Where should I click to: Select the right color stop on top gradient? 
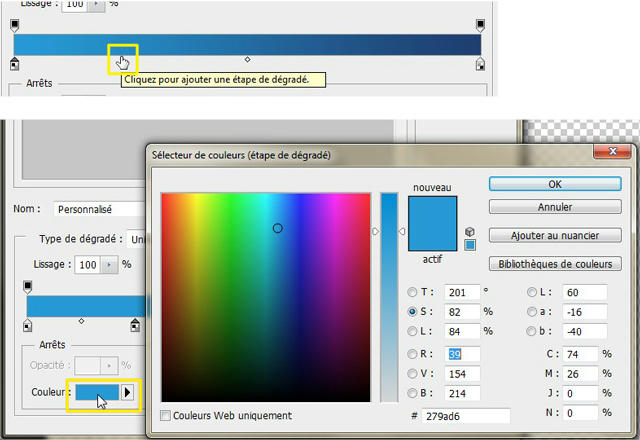(x=480, y=64)
